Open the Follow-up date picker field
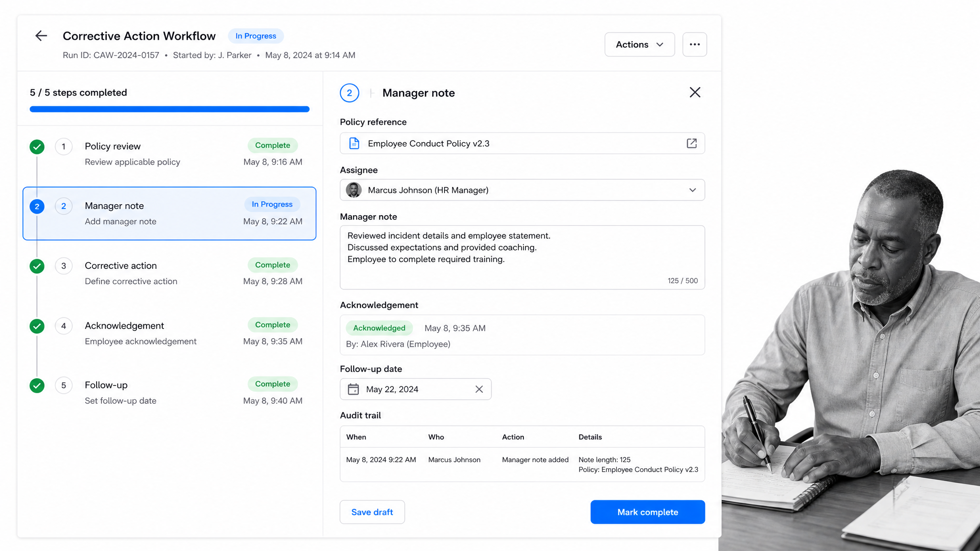980x551 pixels. pos(415,389)
